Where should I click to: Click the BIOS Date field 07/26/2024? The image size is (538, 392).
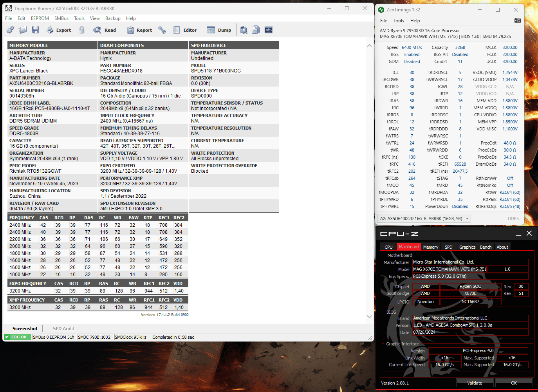coord(470,332)
